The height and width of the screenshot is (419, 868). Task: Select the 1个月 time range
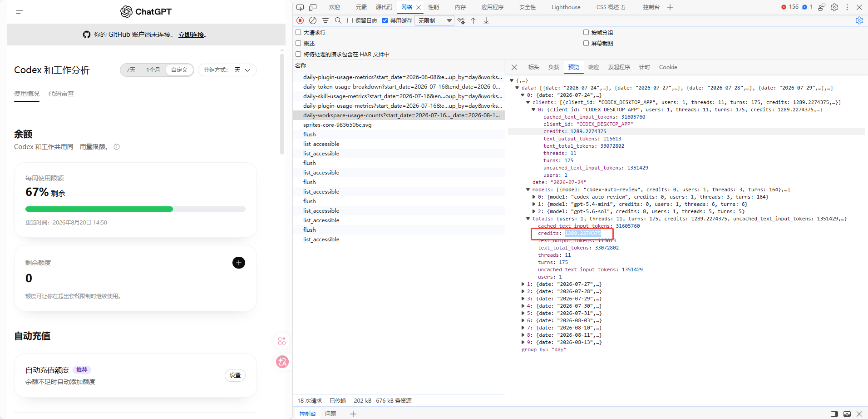coord(153,70)
